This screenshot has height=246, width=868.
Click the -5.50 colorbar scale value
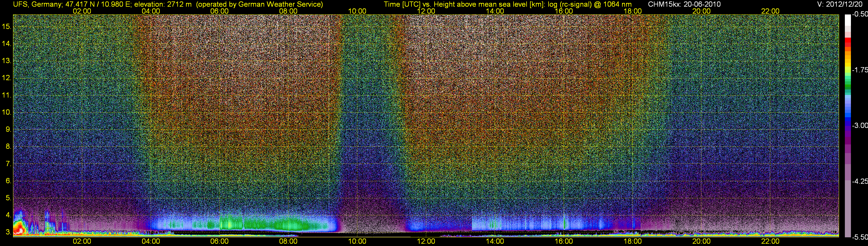pos(860,237)
